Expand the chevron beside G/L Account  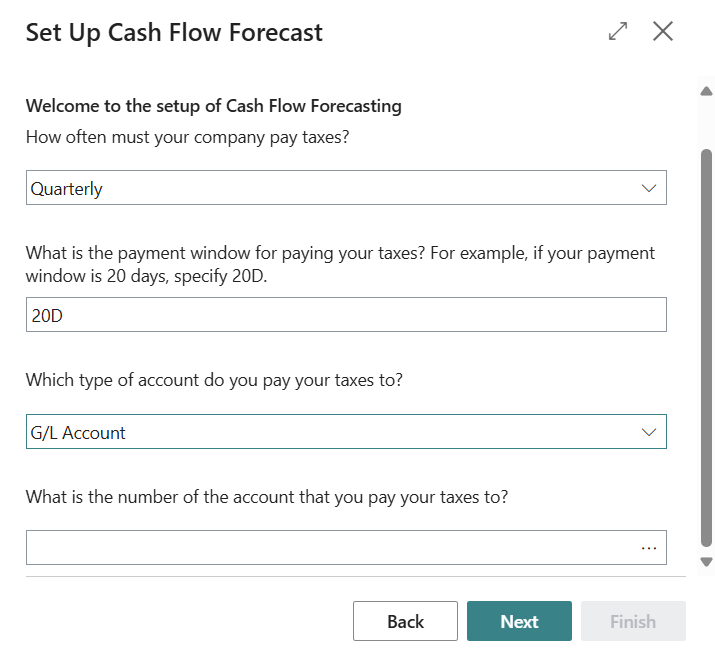[x=648, y=432]
